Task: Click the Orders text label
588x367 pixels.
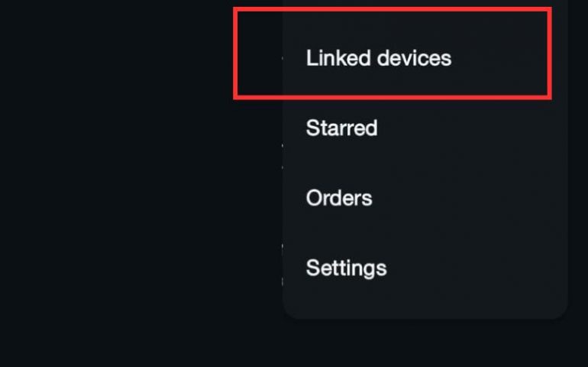Action: pyautogui.click(x=339, y=198)
